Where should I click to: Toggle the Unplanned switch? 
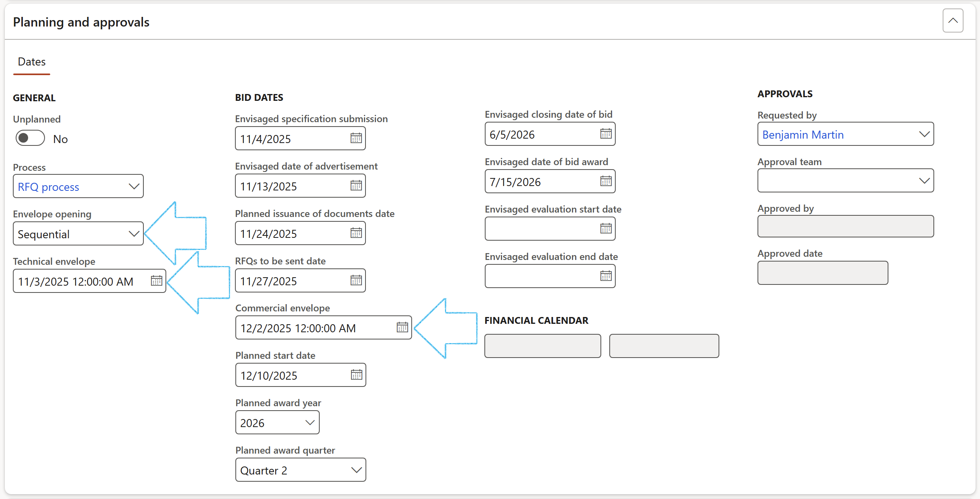click(x=30, y=139)
